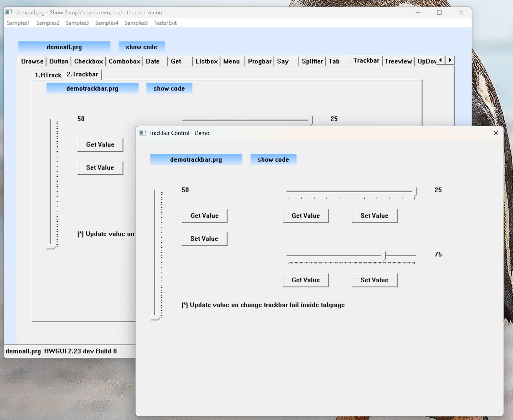Click the value 50 label in the dialog

(x=185, y=190)
